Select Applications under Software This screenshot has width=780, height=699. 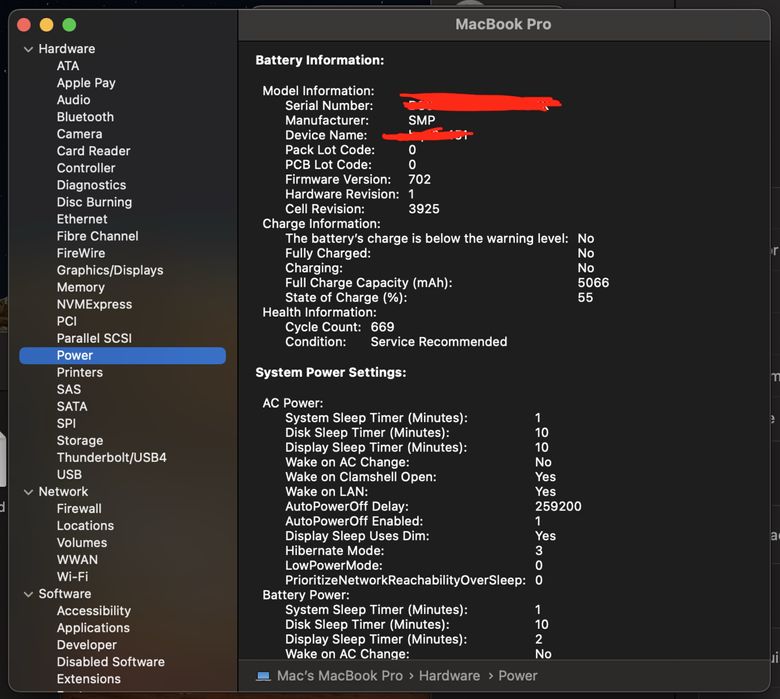pos(94,628)
